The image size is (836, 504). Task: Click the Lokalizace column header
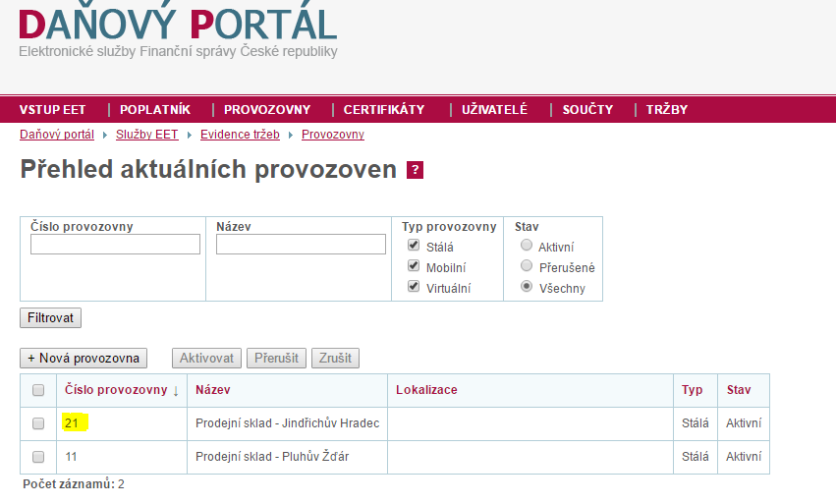coord(426,390)
